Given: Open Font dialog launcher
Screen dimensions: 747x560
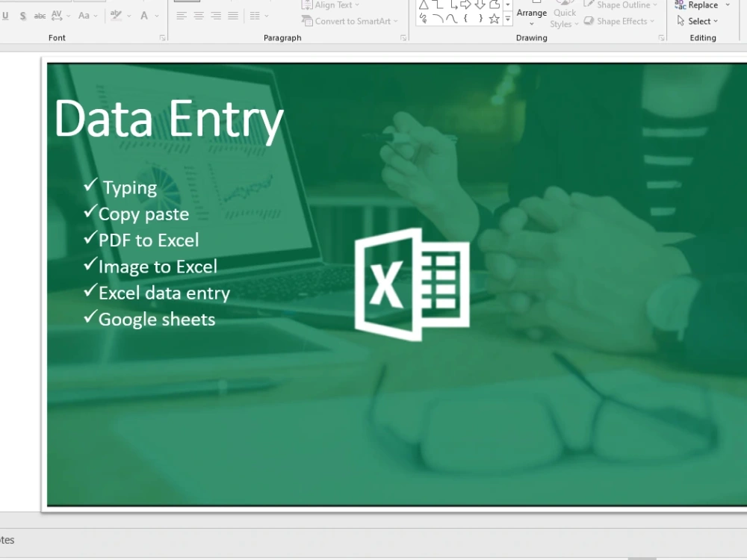Looking at the screenshot, I should (x=162, y=37).
